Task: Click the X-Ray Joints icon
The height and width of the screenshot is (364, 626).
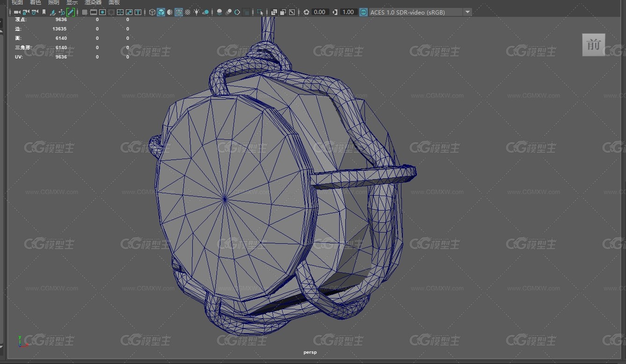Action: coord(292,12)
